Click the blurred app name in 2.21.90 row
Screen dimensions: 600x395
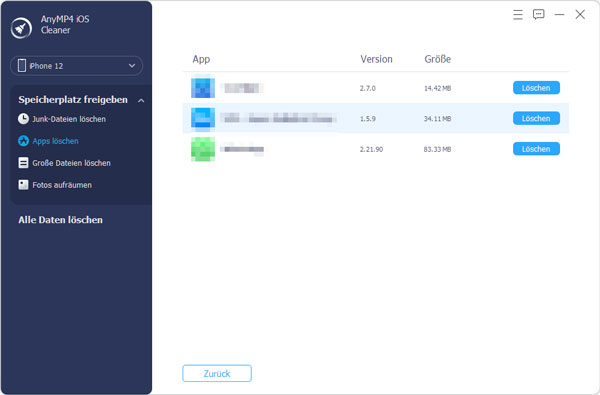[x=242, y=149]
